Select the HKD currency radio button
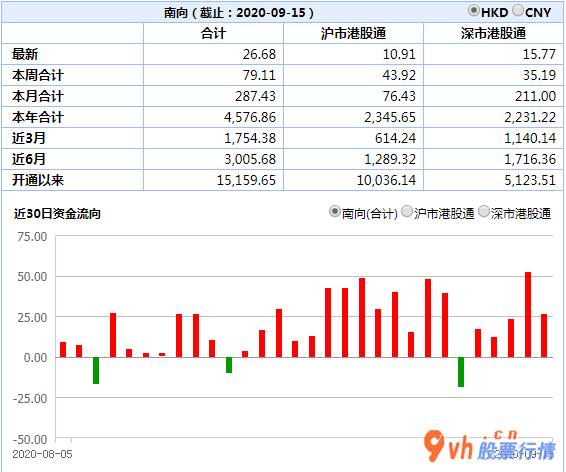566x472 pixels. [x=474, y=10]
